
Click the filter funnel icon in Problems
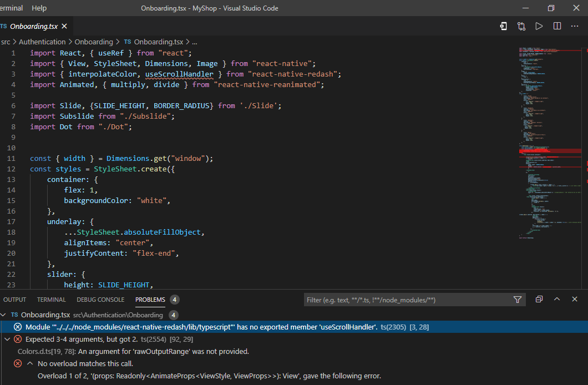coord(518,300)
